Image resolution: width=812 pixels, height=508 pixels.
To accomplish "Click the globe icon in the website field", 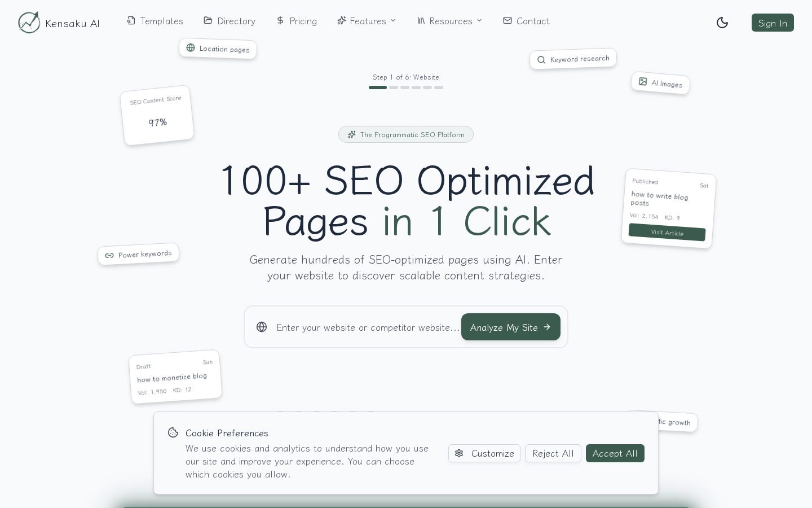I will tap(262, 327).
